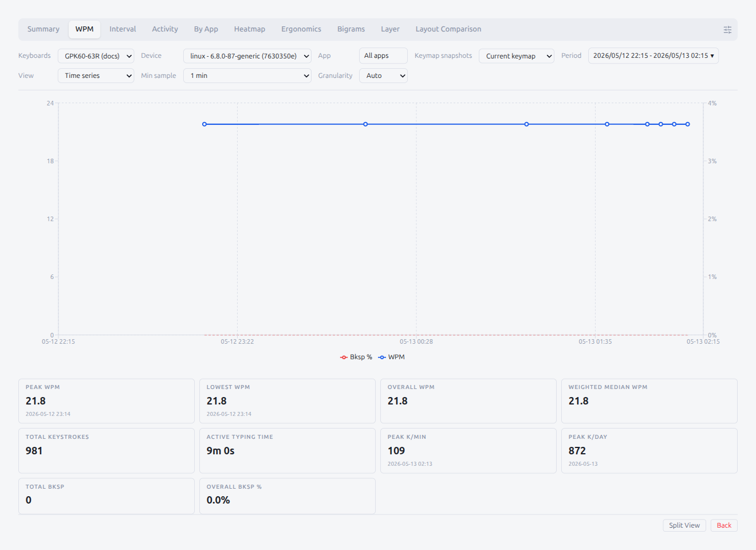Open the settings sliders icon
Image resolution: width=756 pixels, height=550 pixels.
tap(727, 30)
